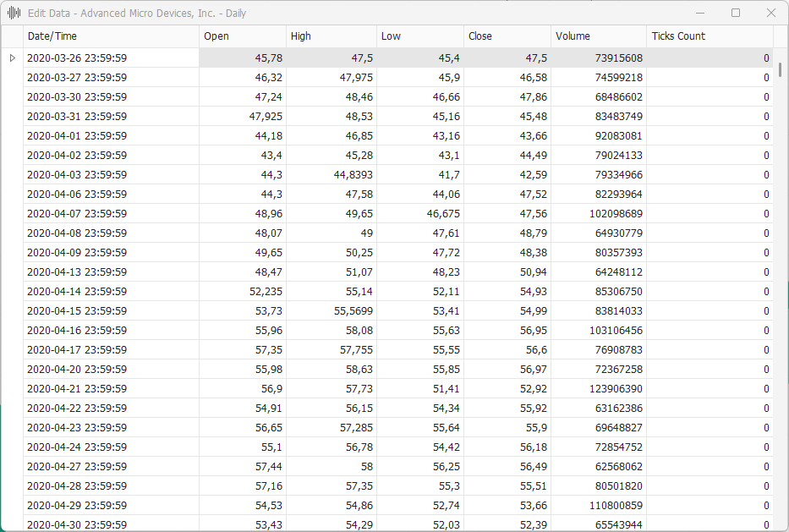Select date cell 2020-04-06 23:59:59
The height and width of the screenshot is (532, 789).
112,195
